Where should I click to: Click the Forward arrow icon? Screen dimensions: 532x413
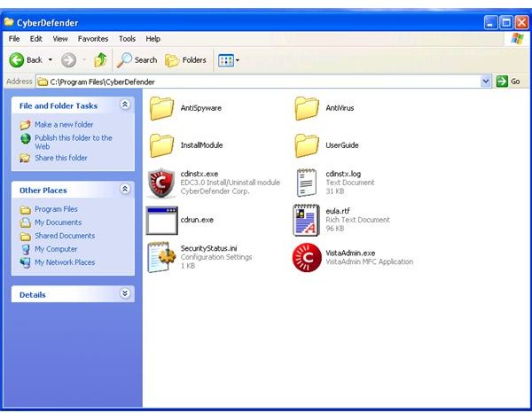pos(68,60)
